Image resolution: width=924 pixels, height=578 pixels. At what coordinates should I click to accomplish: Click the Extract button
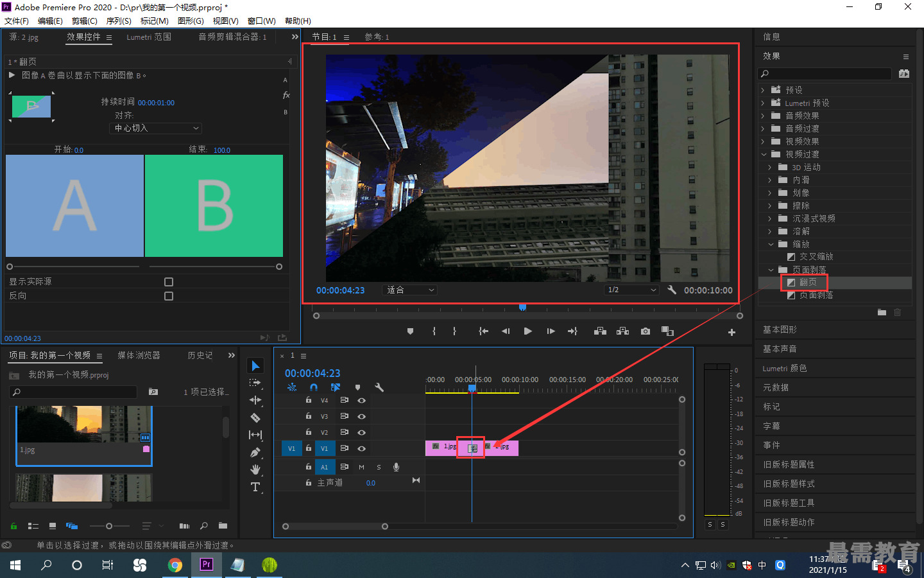point(622,331)
